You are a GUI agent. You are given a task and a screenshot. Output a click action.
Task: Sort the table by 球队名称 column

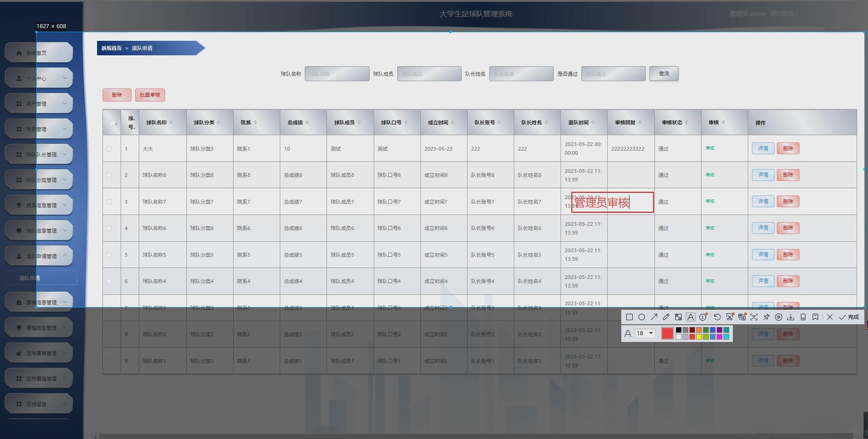[171, 122]
